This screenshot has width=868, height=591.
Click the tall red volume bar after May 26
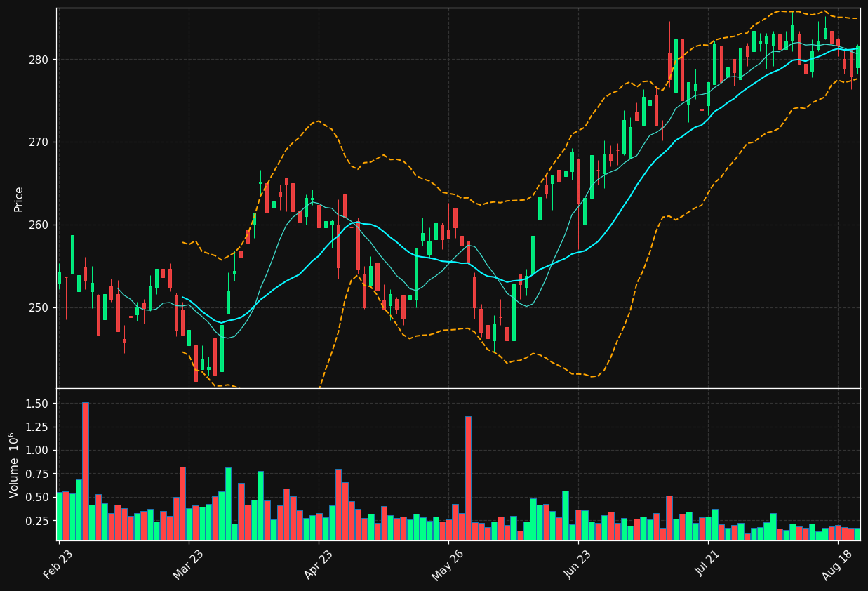[468, 478]
